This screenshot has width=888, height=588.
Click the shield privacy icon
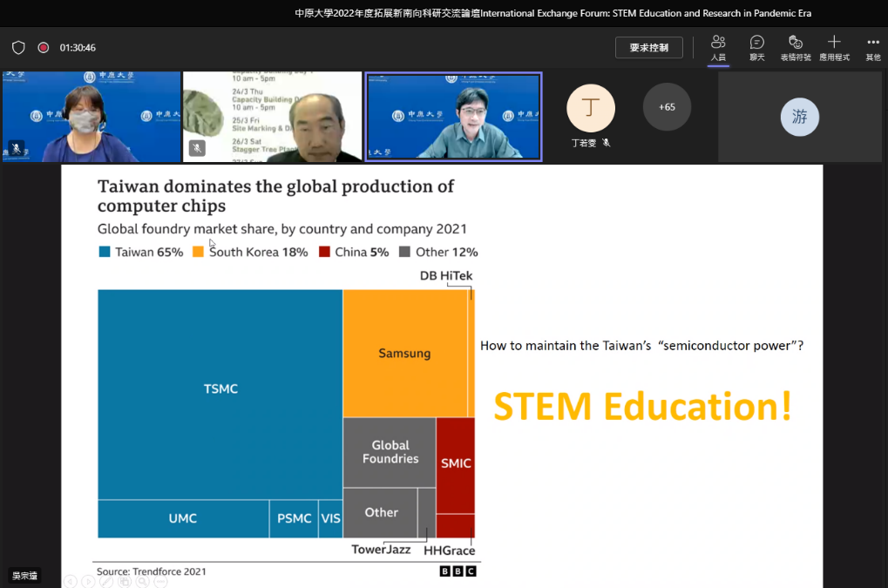pyautogui.click(x=18, y=48)
